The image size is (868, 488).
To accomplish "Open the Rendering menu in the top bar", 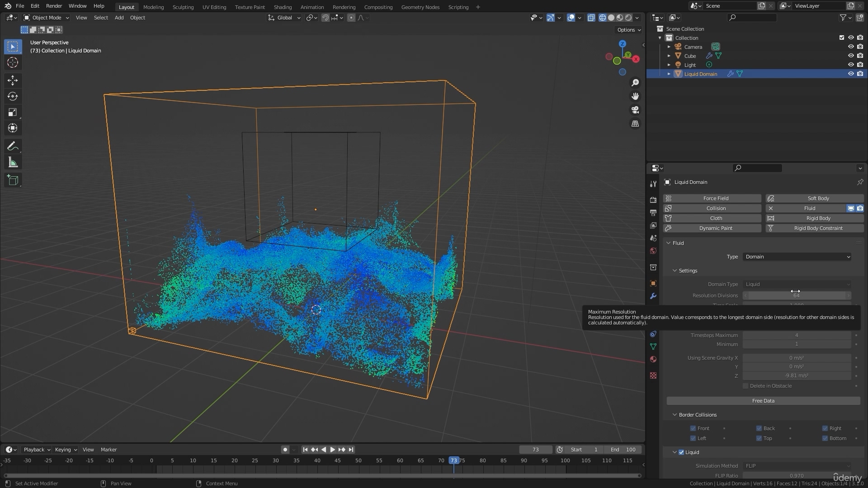I will click(x=344, y=7).
